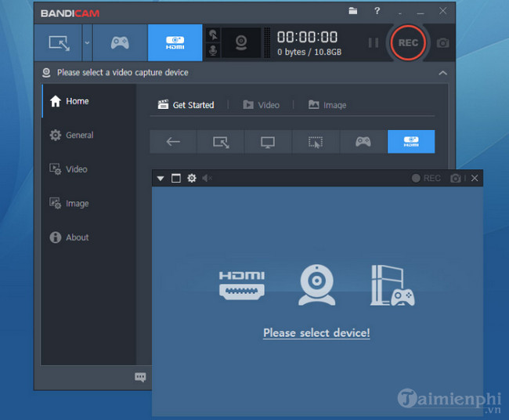Image resolution: width=509 pixels, height=420 pixels.
Task: Open settings gear in device capture window
Action: [192, 179]
